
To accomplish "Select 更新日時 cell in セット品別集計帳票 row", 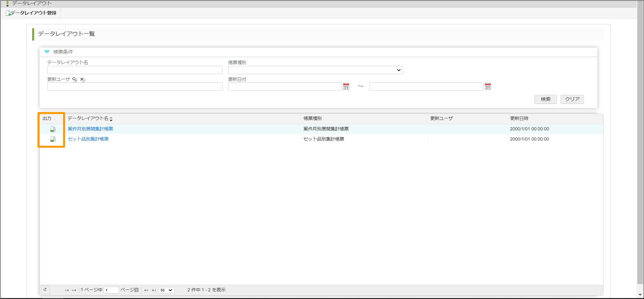I will [x=529, y=139].
